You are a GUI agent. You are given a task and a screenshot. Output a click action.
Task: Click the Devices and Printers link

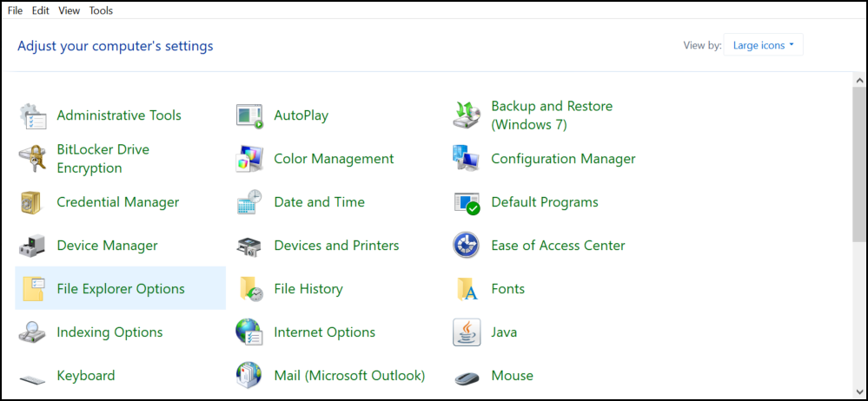(336, 246)
